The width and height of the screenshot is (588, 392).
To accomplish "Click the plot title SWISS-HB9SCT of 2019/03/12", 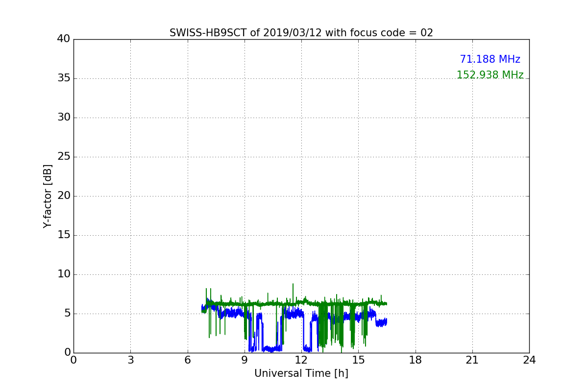I will (x=301, y=33).
